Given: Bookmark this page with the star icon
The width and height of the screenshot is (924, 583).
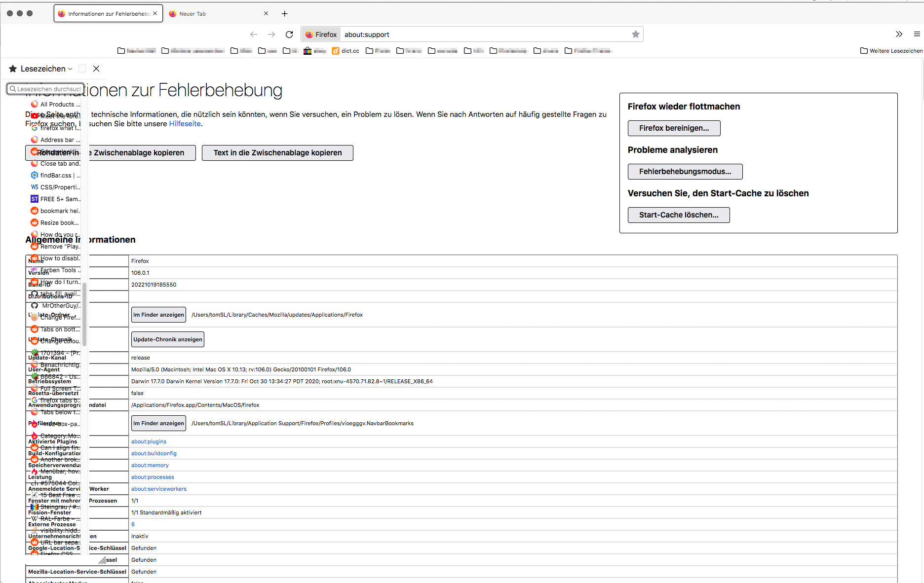Looking at the screenshot, I should coord(636,34).
